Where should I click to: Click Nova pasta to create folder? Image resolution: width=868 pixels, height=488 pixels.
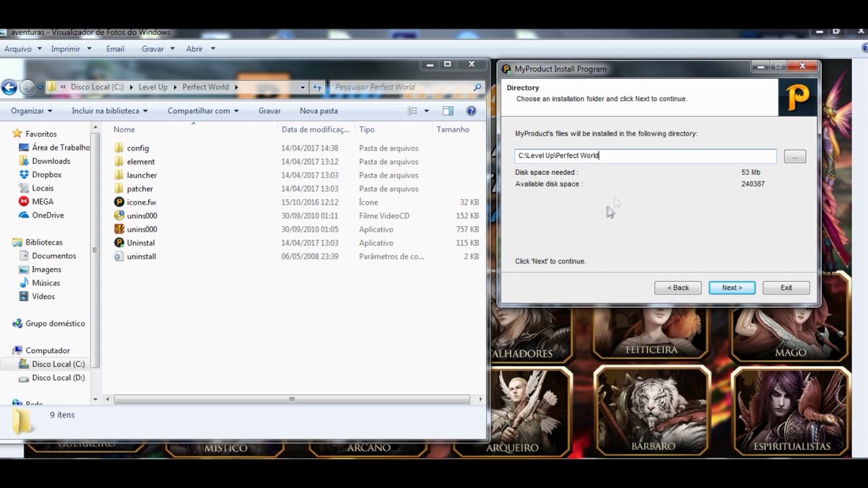coord(319,110)
